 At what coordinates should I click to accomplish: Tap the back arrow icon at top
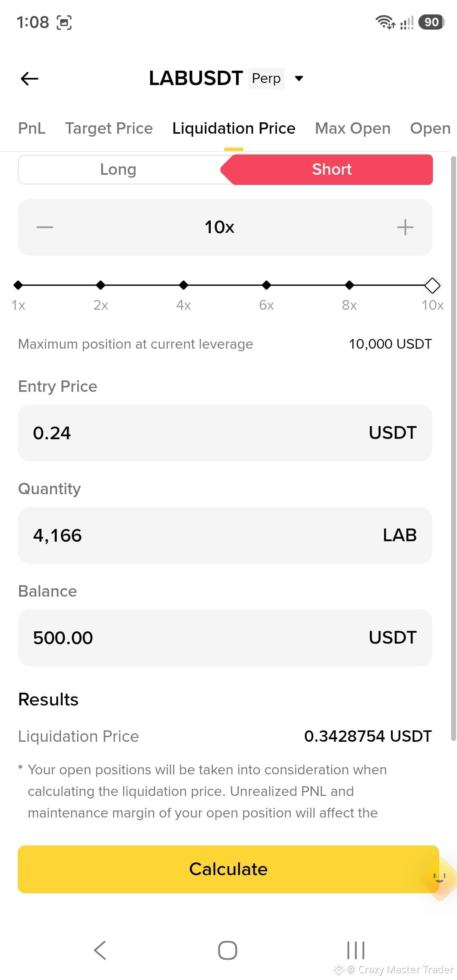coord(29,78)
